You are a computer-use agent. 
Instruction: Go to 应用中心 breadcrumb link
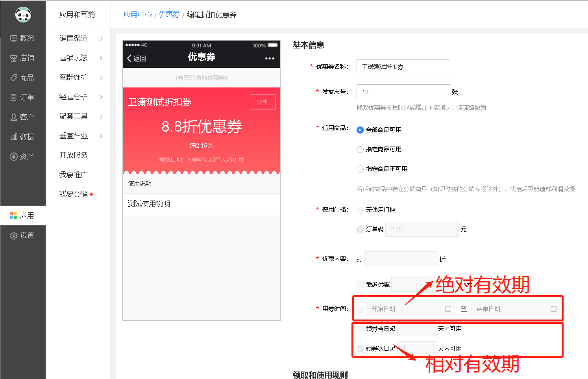click(138, 15)
